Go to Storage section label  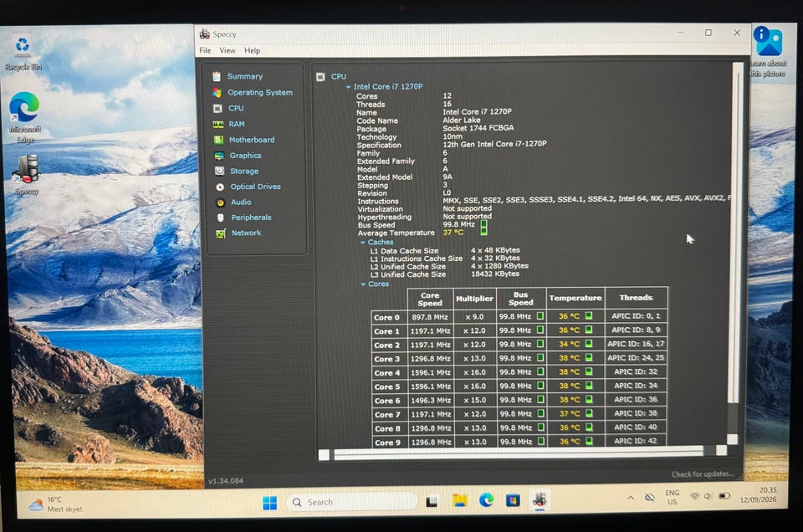pyautogui.click(x=243, y=171)
